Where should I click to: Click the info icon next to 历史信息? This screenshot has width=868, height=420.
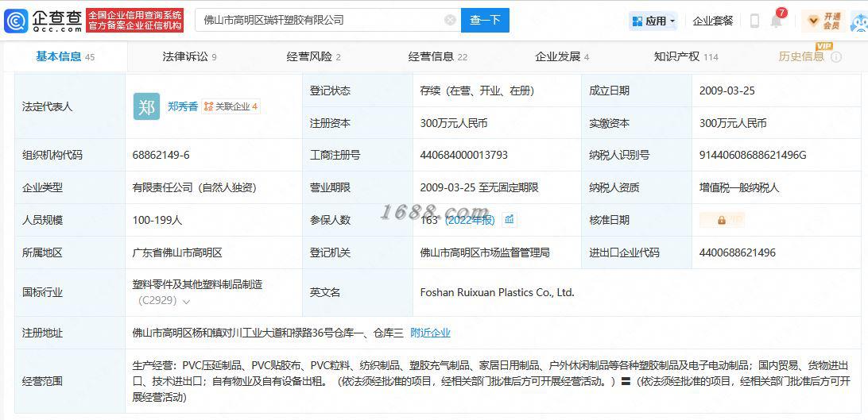[836, 57]
